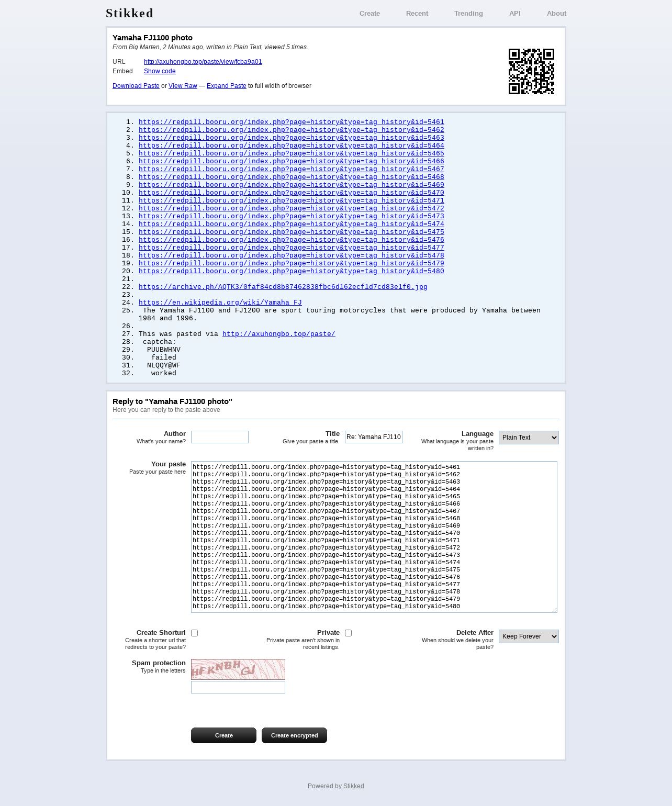Click the Create button
The height and width of the screenshot is (806, 672).
click(x=224, y=735)
